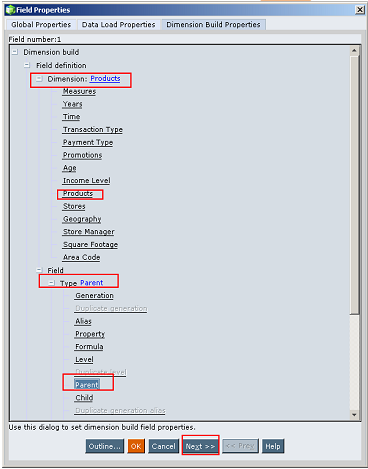Pick the Transaction Type dimension
The image size is (368, 469).
pyautogui.click(x=93, y=130)
